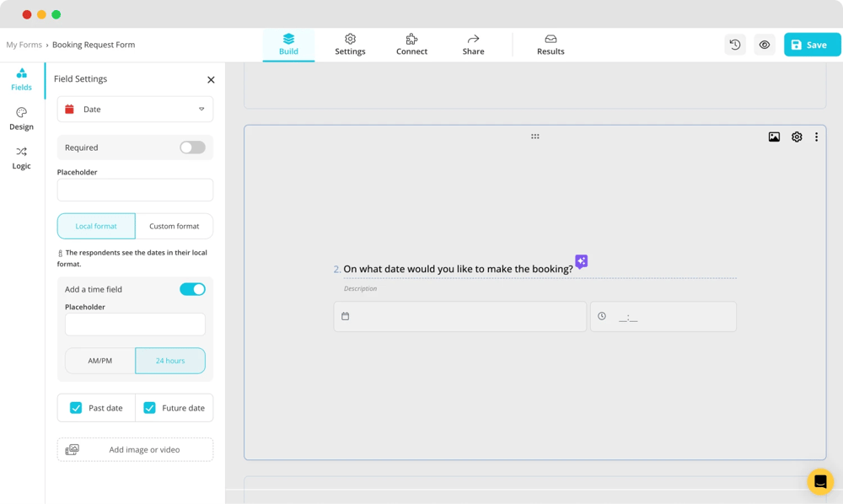Open the Date field type dropdown
The image size is (843, 504).
134,109
